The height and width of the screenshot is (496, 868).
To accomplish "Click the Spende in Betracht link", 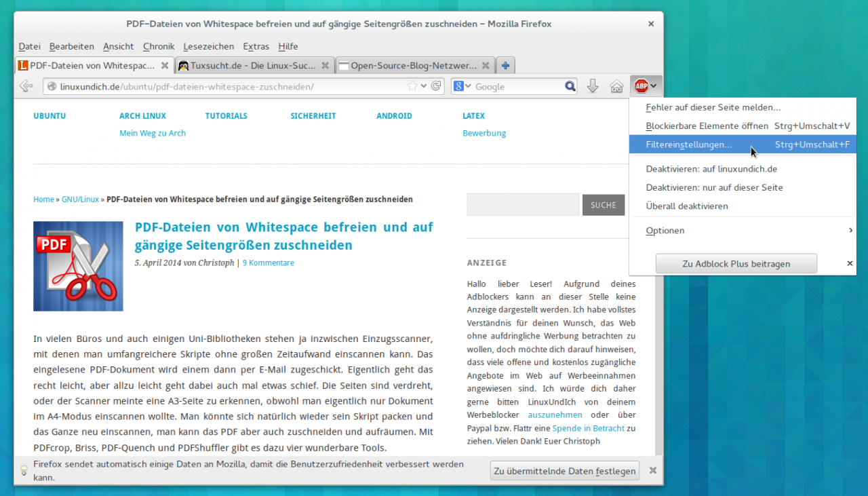I will point(588,428).
